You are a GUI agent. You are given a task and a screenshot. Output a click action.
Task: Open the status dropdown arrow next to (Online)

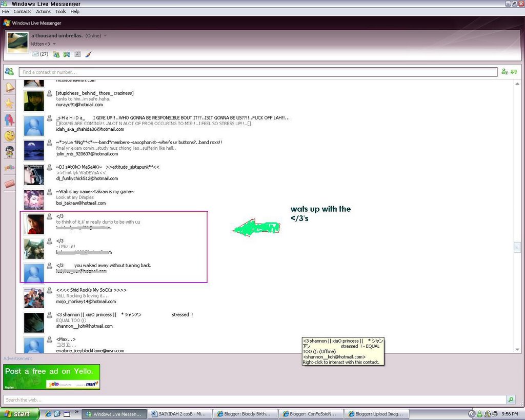tap(105, 36)
